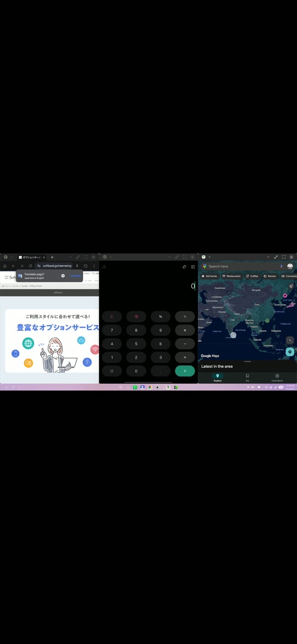This screenshot has width=297, height=644.
Task: Select the Set home chip in Maps
Action: click(209, 276)
